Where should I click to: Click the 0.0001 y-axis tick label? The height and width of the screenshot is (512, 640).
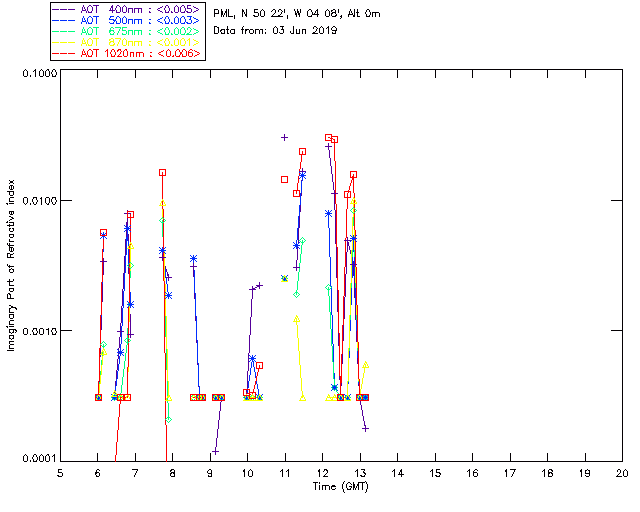(x=39, y=459)
